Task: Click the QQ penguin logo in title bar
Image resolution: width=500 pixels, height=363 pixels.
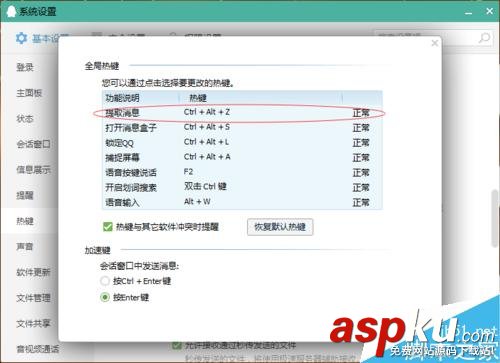Action: click(x=11, y=11)
